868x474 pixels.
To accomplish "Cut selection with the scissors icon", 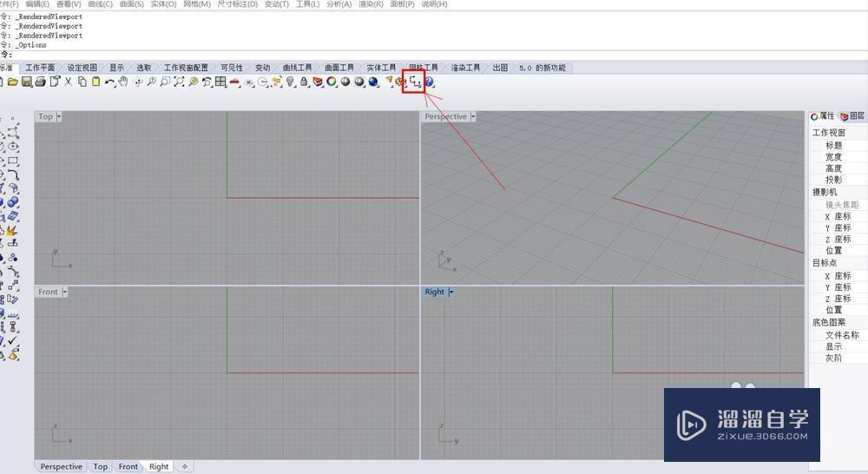I will [68, 82].
